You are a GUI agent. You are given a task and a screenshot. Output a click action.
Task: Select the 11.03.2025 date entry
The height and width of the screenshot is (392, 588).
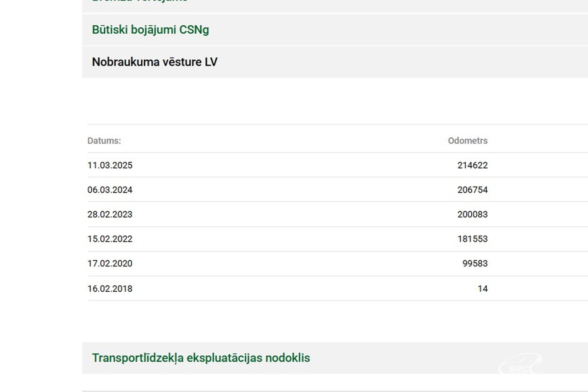click(110, 165)
